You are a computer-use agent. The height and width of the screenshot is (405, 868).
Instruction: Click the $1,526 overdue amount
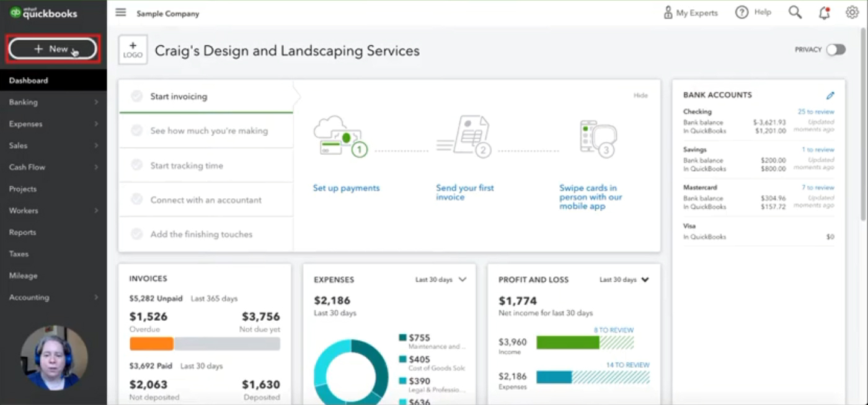tap(148, 316)
